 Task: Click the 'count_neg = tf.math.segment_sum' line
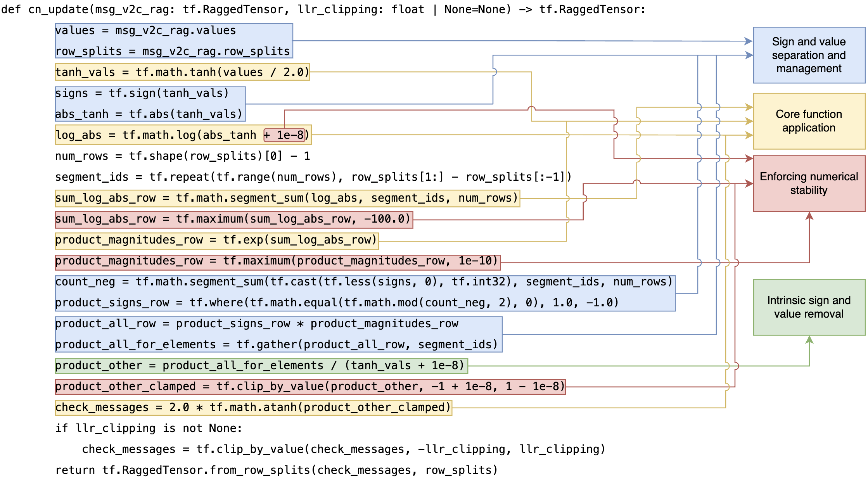coord(364,282)
